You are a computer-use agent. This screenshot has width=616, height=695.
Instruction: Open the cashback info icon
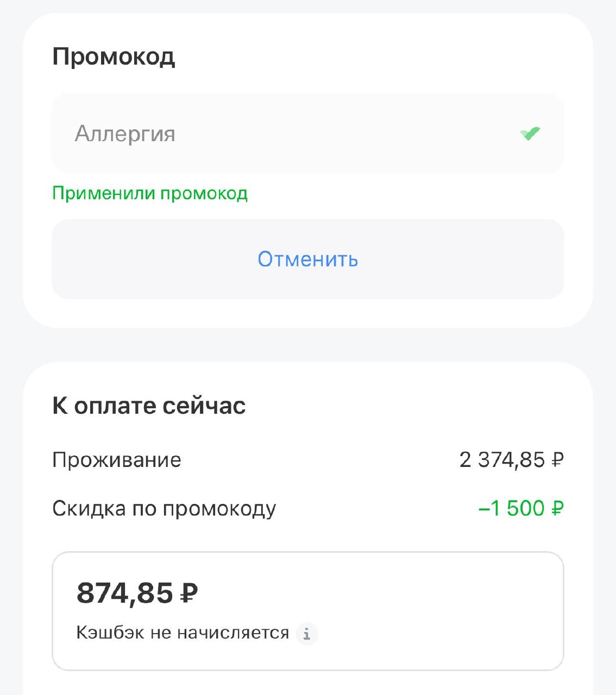coord(307,633)
